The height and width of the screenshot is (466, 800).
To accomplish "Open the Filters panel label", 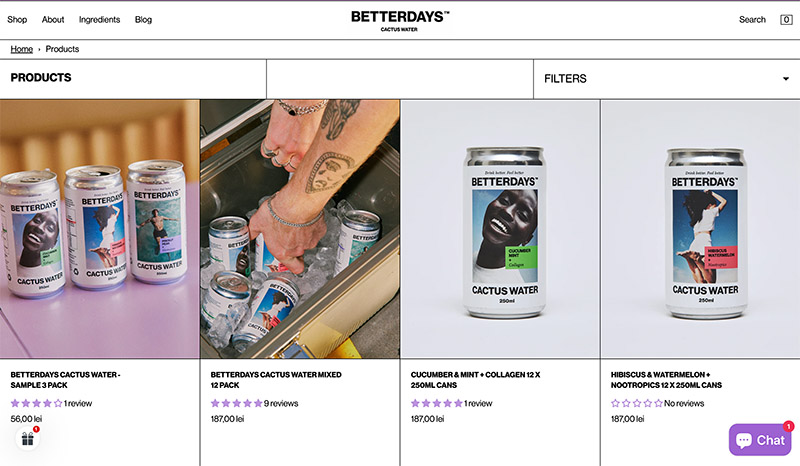I will pyautogui.click(x=565, y=79).
